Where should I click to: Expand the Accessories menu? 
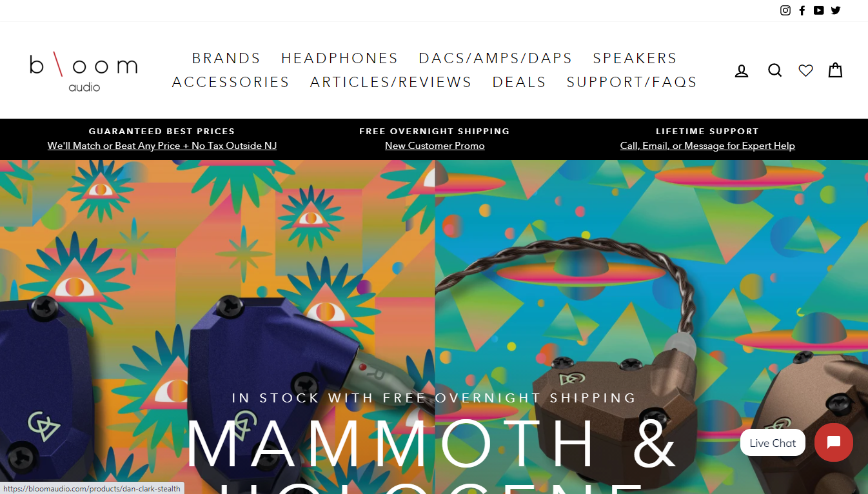point(231,82)
